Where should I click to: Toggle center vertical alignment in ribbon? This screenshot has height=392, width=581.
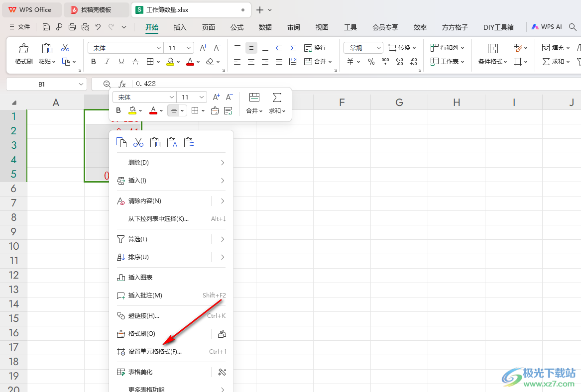(x=251, y=48)
